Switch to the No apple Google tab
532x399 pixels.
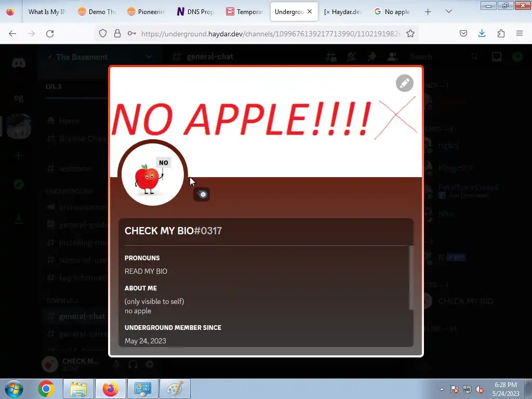(x=392, y=12)
